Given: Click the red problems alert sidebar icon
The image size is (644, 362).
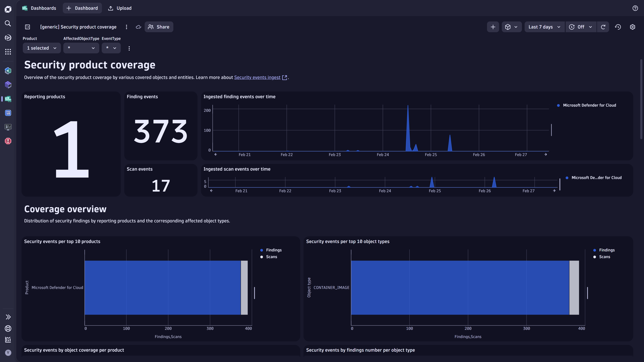Looking at the screenshot, I should tap(8, 141).
